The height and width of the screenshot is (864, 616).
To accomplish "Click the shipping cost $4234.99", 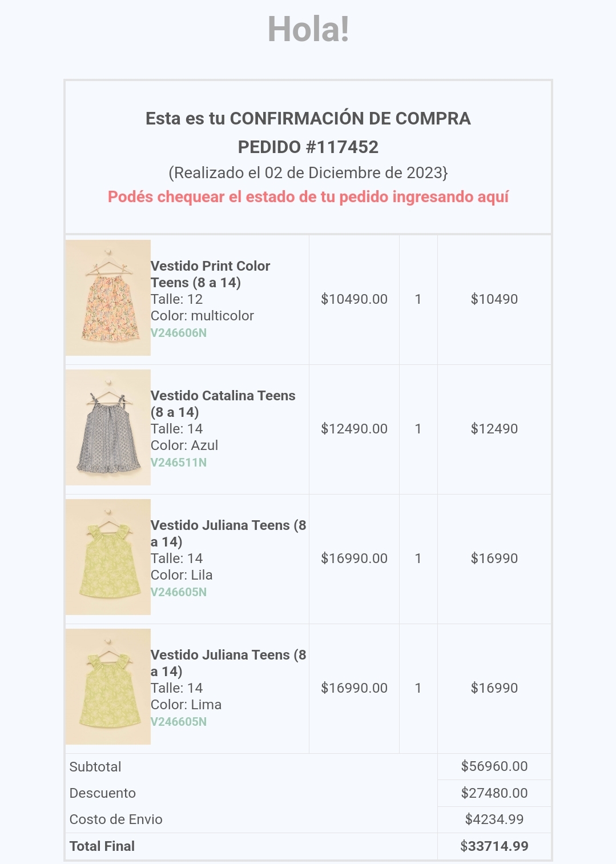I will point(494,819).
